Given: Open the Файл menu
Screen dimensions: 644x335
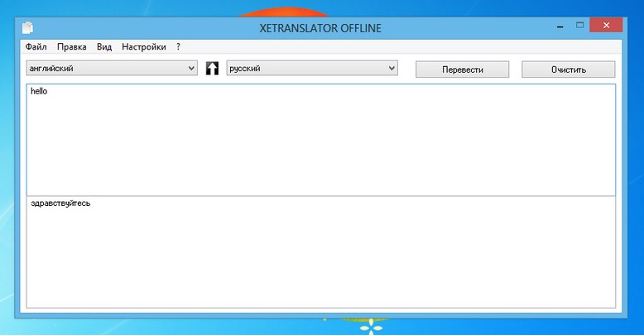Looking at the screenshot, I should [36, 47].
